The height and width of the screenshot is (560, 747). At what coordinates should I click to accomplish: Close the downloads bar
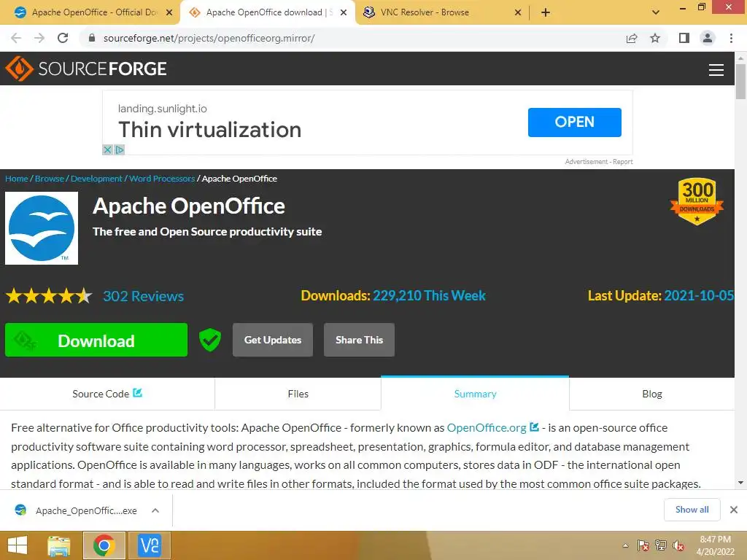(x=734, y=510)
